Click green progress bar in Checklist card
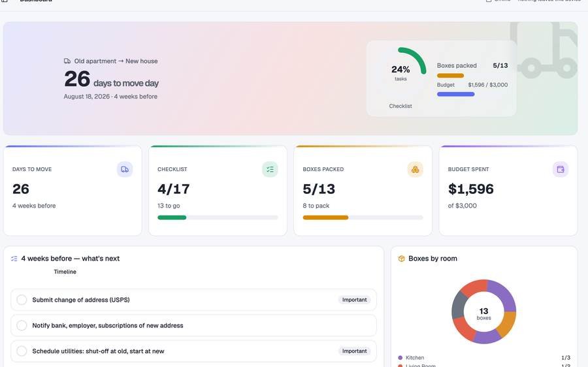Screen dimensions: 588x367 172,218
